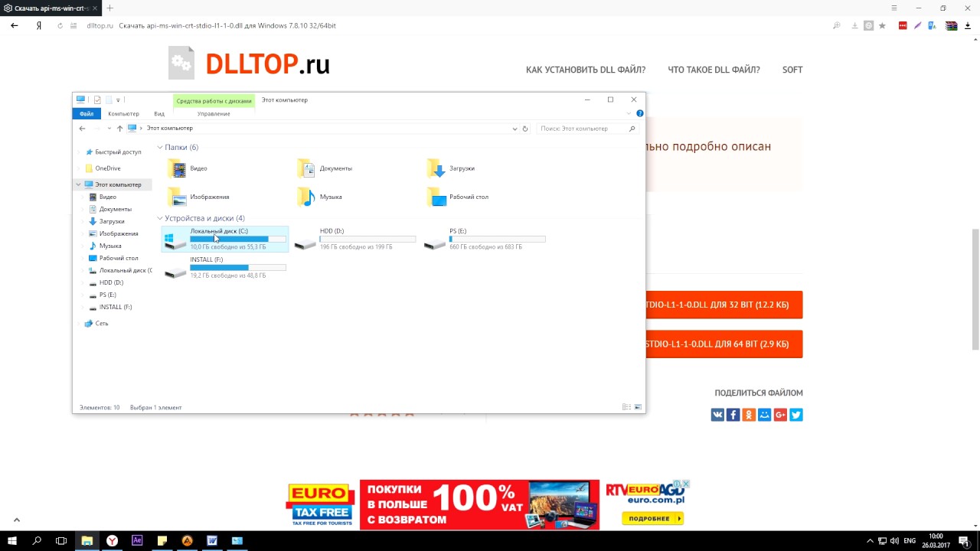This screenshot has width=980, height=551.
Task: Open the Изображения folder in Папки section
Action: pos(198,197)
